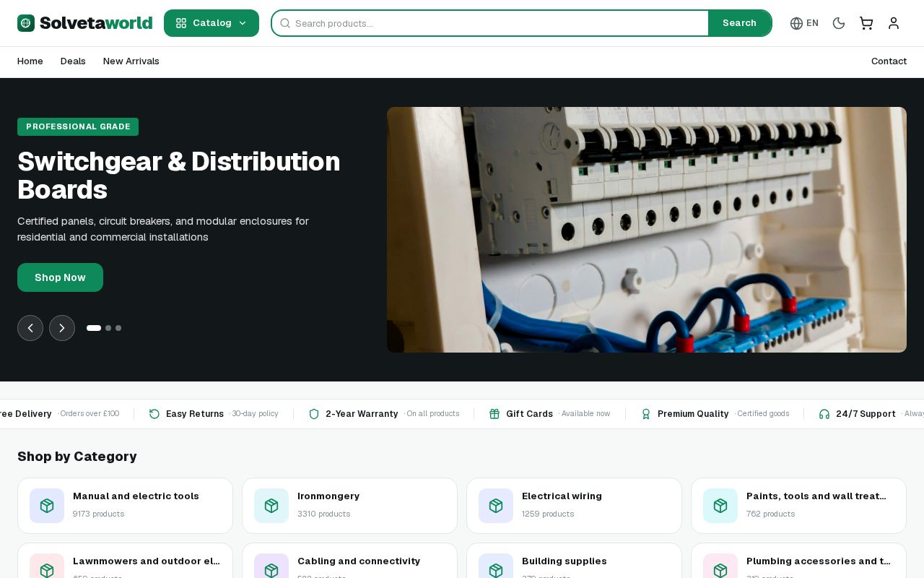Open the Cabling and connectivity category
924x578 pixels.
tap(349, 561)
